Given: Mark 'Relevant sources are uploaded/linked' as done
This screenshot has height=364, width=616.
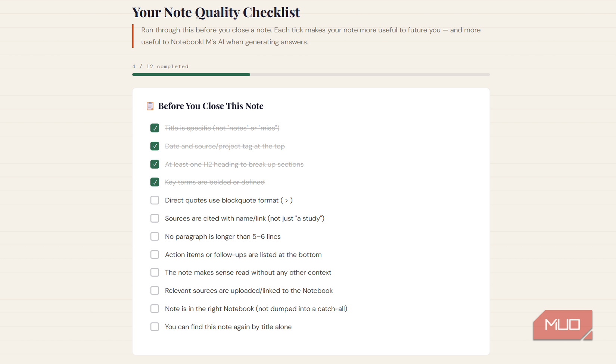Looking at the screenshot, I should coord(155,291).
